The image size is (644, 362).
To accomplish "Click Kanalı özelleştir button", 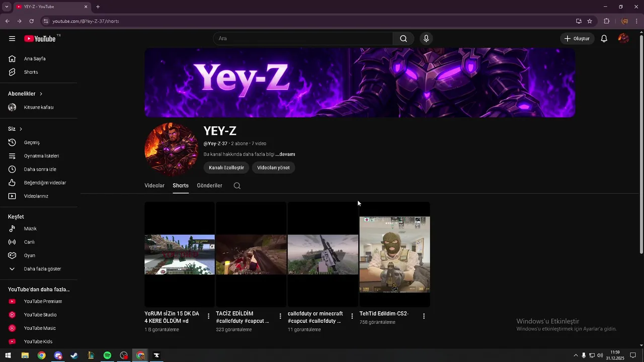I will [x=226, y=167].
